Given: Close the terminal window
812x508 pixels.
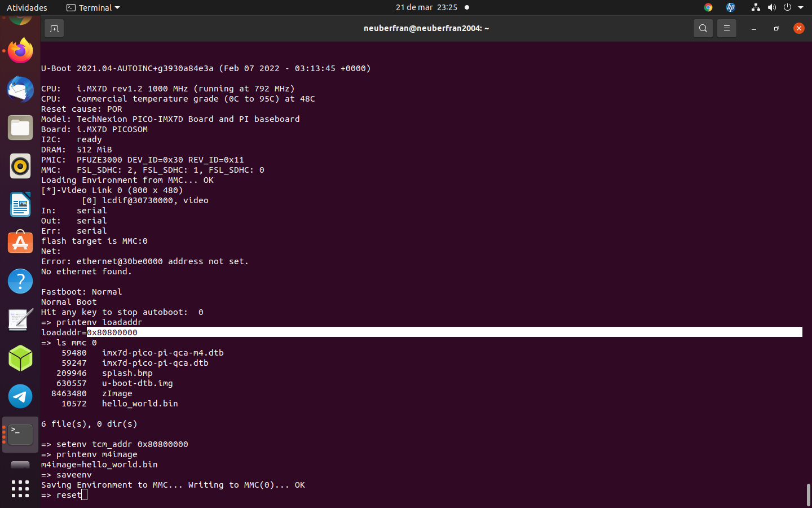Looking at the screenshot, I should point(798,28).
